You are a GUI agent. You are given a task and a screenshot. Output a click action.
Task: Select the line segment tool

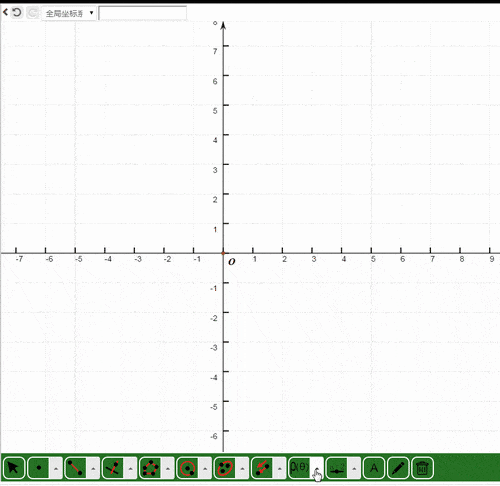click(x=76, y=468)
